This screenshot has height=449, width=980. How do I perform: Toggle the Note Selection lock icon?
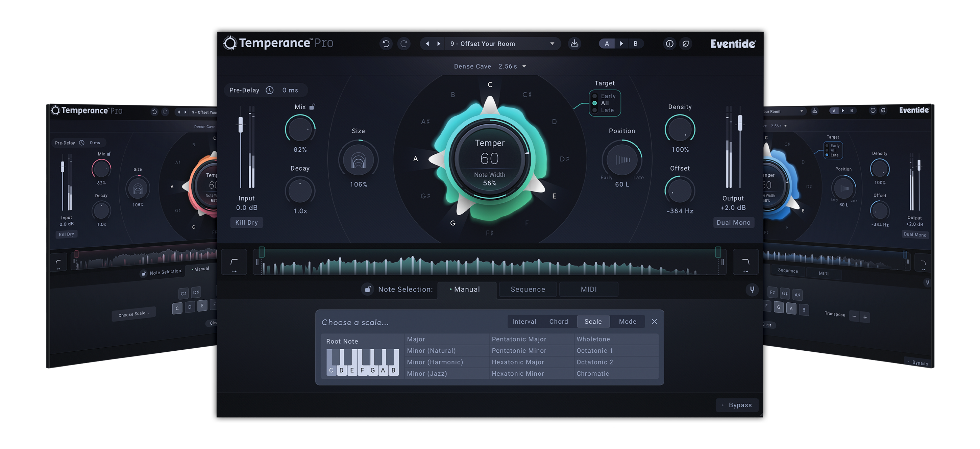tap(368, 289)
